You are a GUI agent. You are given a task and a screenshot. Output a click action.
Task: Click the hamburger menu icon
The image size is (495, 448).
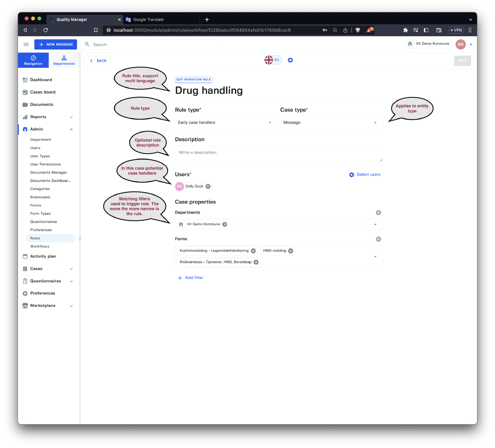[26, 44]
